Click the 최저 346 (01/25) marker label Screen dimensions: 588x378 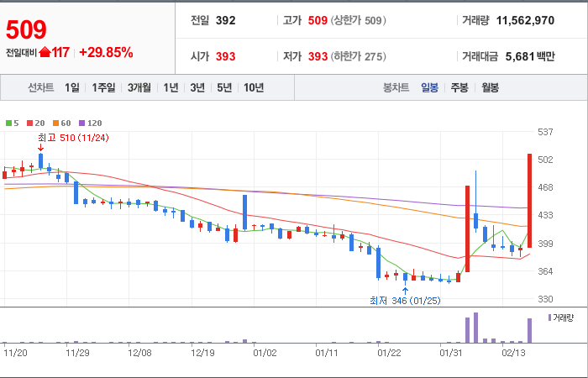pos(405,301)
